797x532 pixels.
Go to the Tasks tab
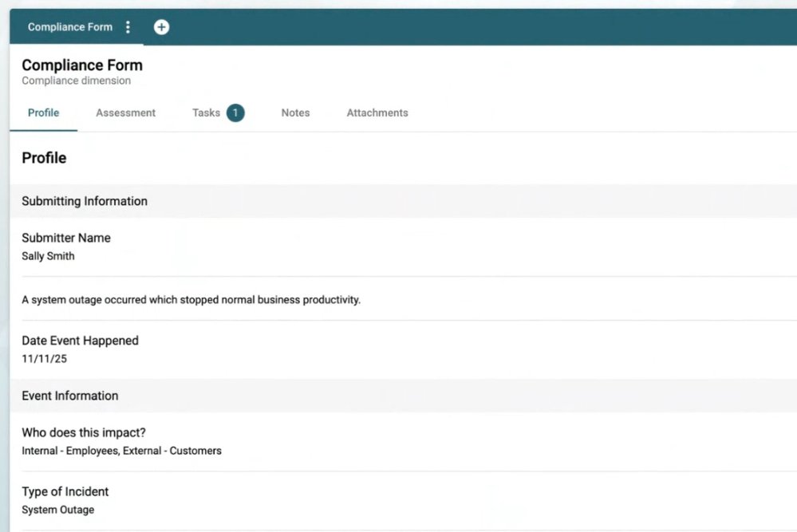pos(206,113)
